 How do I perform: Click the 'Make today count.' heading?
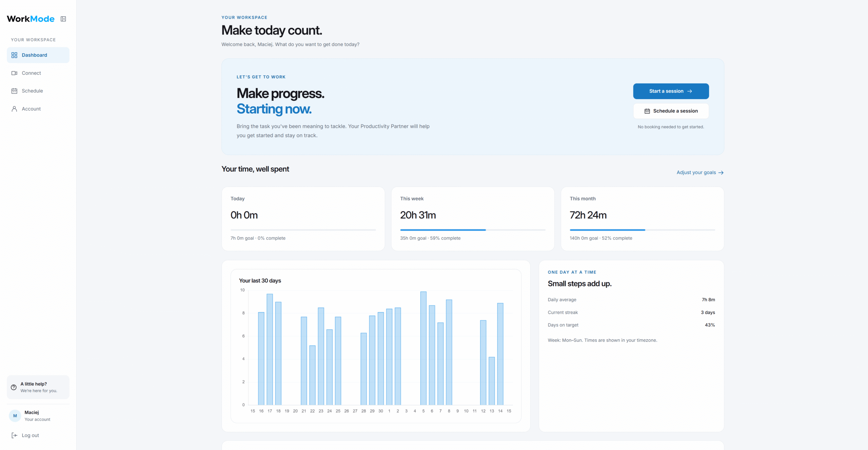[x=272, y=31]
